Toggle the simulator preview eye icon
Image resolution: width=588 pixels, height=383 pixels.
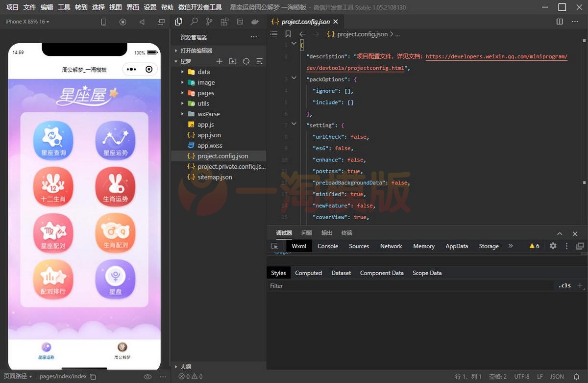pos(147,377)
